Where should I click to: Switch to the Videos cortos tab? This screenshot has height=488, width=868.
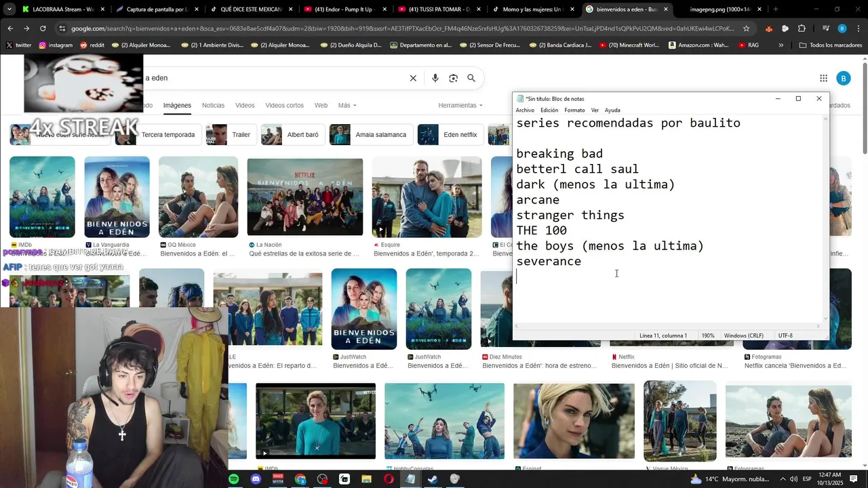click(284, 106)
